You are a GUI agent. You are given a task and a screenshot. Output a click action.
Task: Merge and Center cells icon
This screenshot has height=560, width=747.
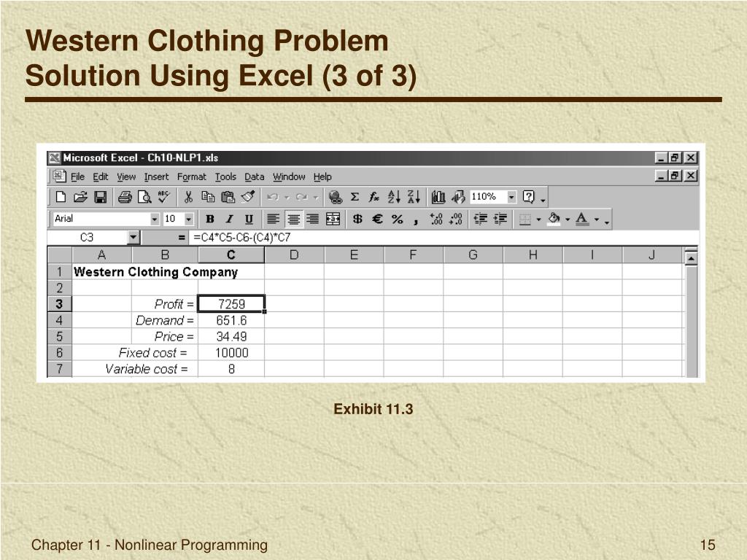point(333,219)
